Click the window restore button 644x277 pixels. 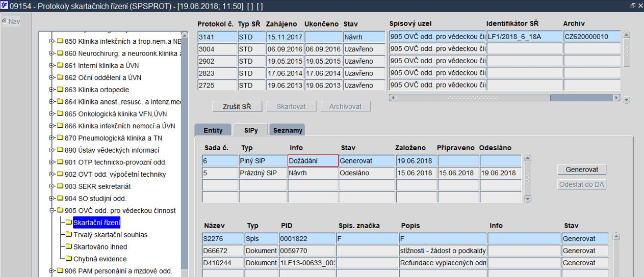coord(633,5)
